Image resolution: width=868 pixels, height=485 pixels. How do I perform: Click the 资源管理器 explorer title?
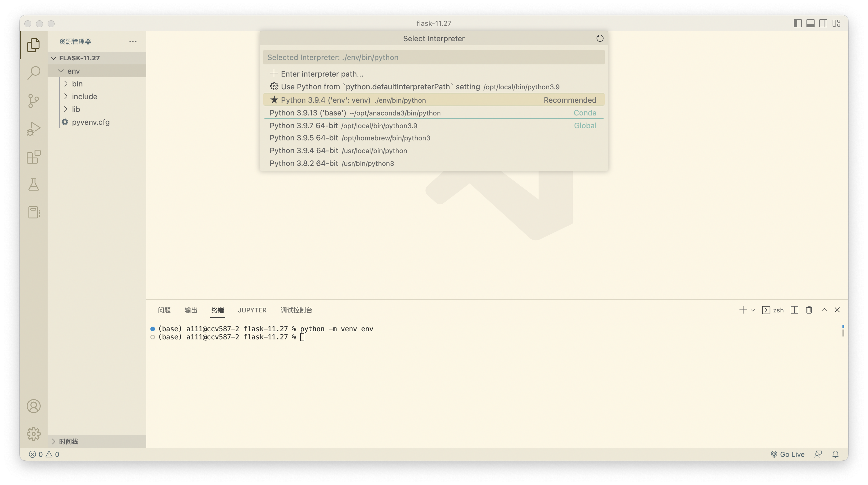click(x=75, y=41)
